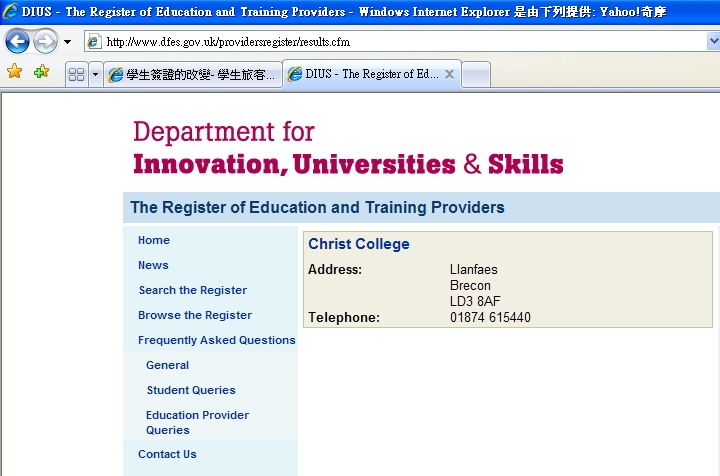Viewport: 720px width, 476px height.
Task: Open the Quick Tabs grid icon
Action: pyautogui.click(x=77, y=74)
